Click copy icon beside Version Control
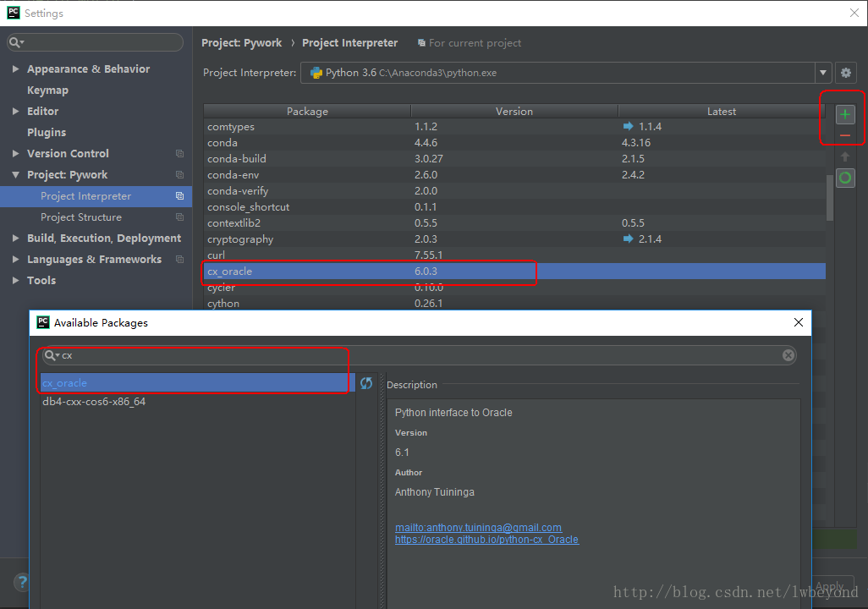This screenshot has height=609, width=868. pyautogui.click(x=179, y=153)
